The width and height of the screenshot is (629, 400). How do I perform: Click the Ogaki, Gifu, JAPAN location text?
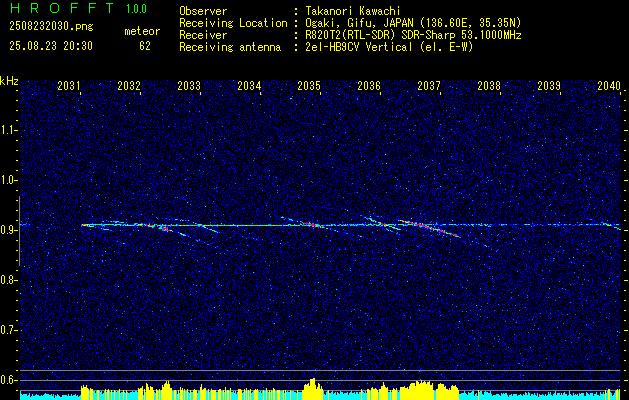click(x=413, y=23)
